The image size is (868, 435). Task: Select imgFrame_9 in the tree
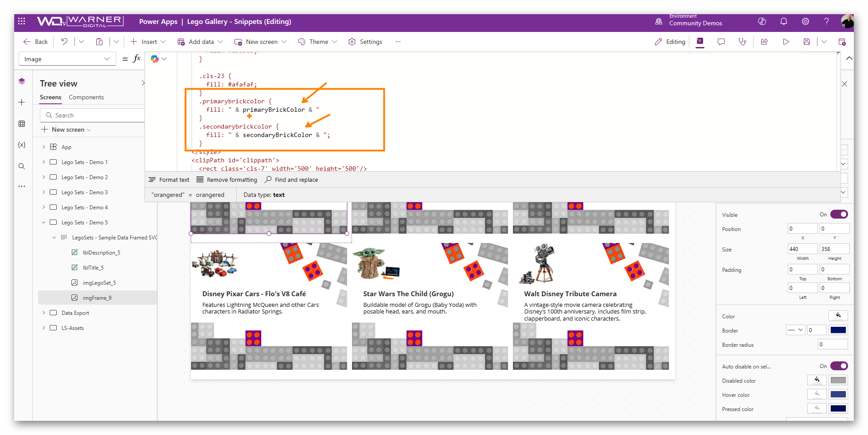(97, 298)
